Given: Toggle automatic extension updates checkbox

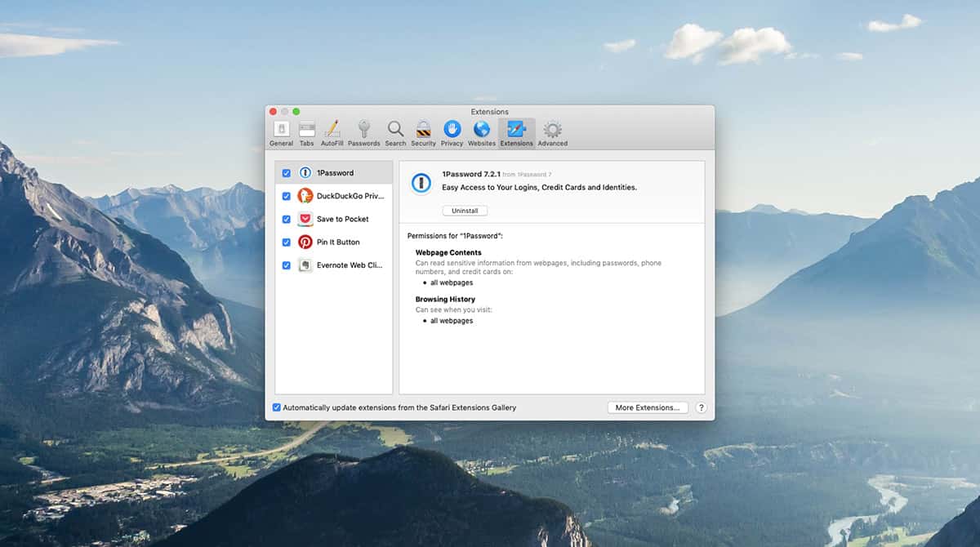Looking at the screenshot, I should [277, 407].
